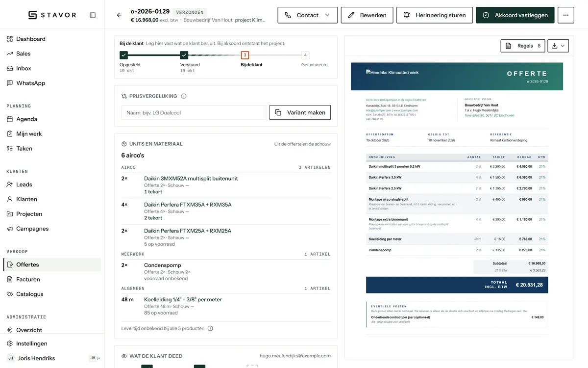Click the Akkoord vastleggen button
The image size is (588, 368).
(515, 15)
